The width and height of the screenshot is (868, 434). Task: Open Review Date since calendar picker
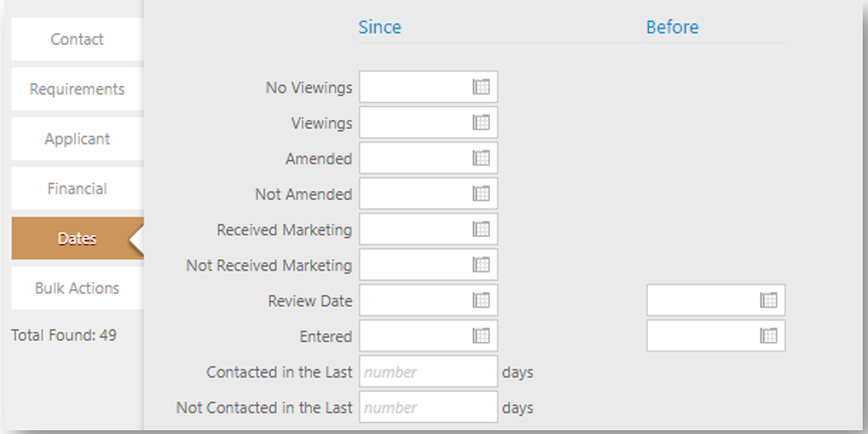pos(481,300)
